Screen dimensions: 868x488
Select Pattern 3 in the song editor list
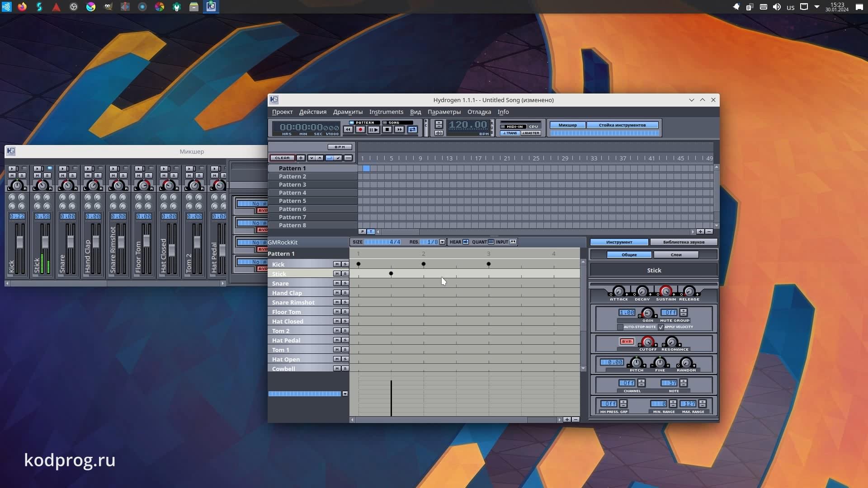coord(313,184)
